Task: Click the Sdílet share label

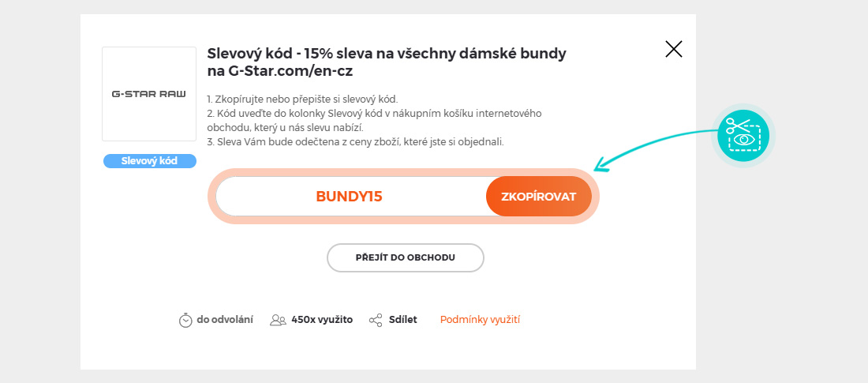Action: tap(402, 320)
